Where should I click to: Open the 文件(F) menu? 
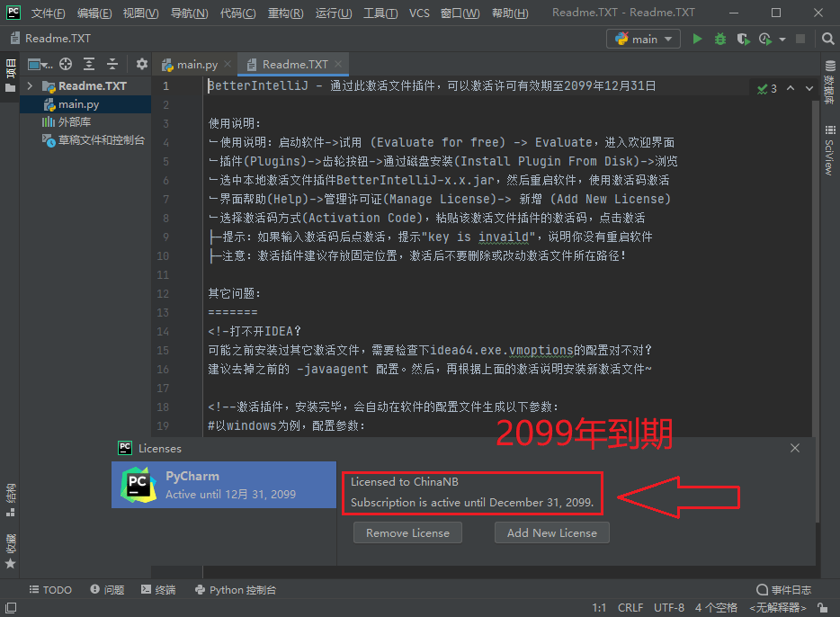[48, 13]
